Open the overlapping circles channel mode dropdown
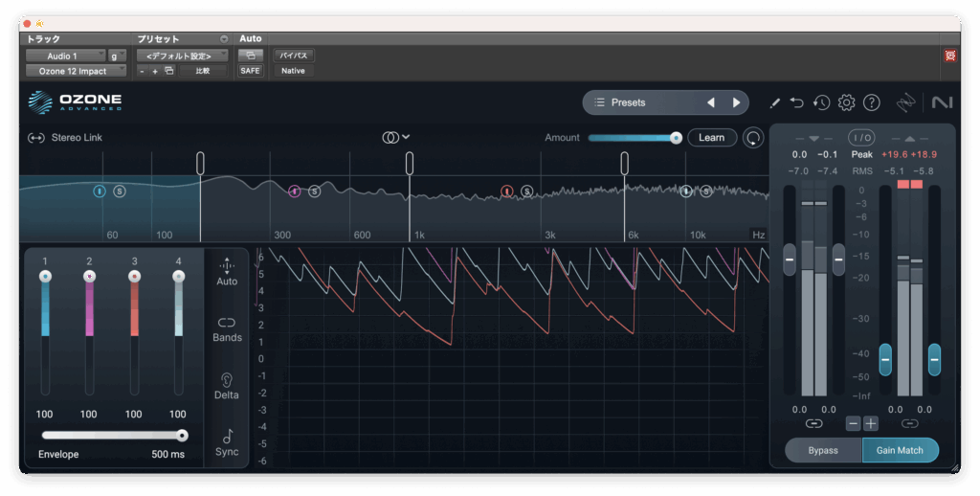980x496 pixels. pyautogui.click(x=396, y=138)
